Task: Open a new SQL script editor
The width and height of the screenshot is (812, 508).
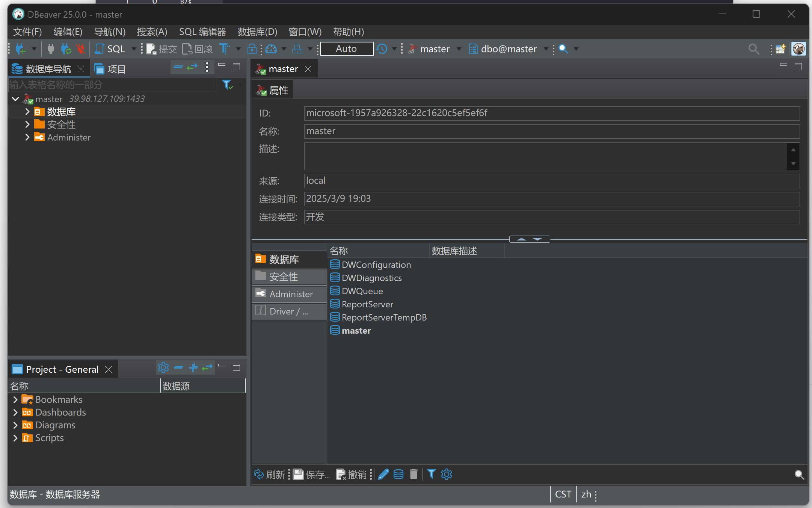Action: tap(110, 49)
